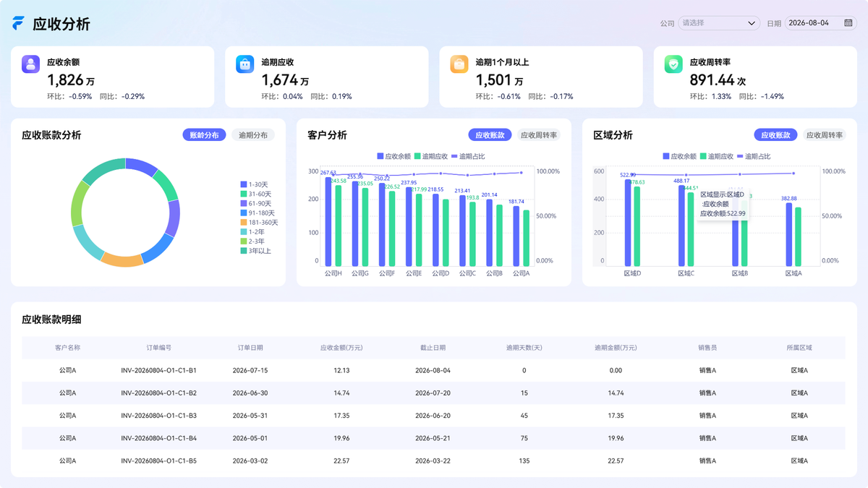Click the 891.44 次 turnover value
The image size is (868, 488).
[718, 80]
